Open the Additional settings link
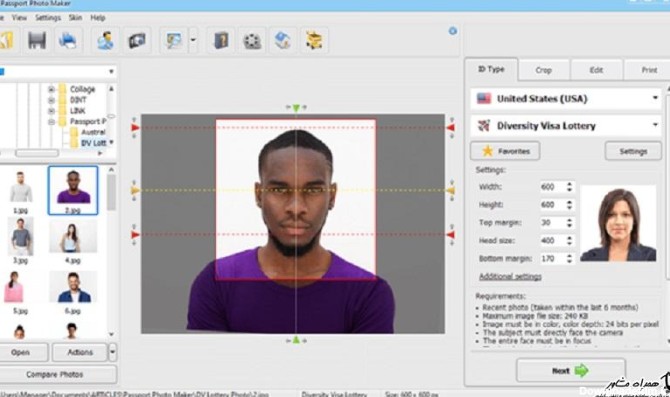This screenshot has height=397, width=670. point(510,276)
